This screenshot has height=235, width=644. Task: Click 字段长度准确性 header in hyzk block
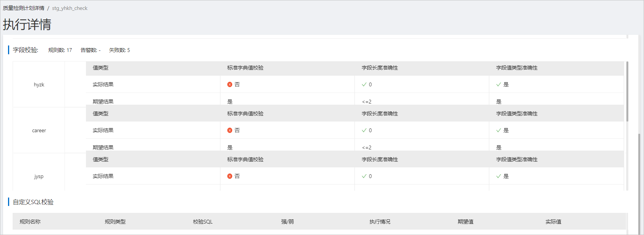pyautogui.click(x=380, y=68)
